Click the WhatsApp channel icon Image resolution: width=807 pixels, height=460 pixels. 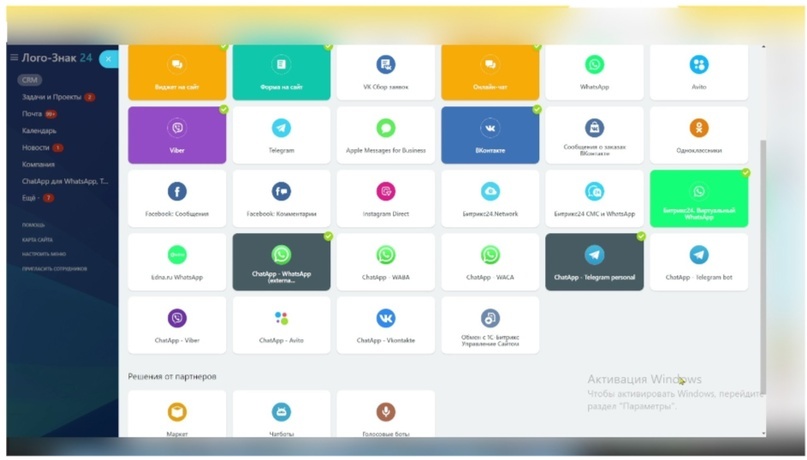[594, 65]
